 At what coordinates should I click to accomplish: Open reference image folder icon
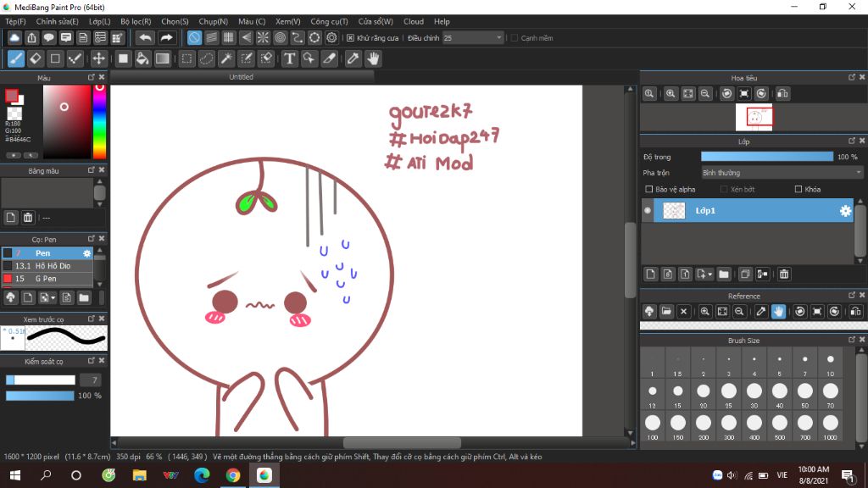[666, 312]
